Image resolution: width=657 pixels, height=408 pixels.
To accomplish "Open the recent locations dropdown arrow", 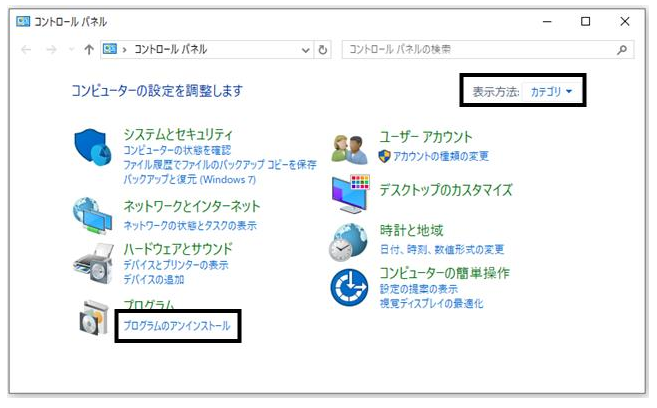I will pos(72,50).
